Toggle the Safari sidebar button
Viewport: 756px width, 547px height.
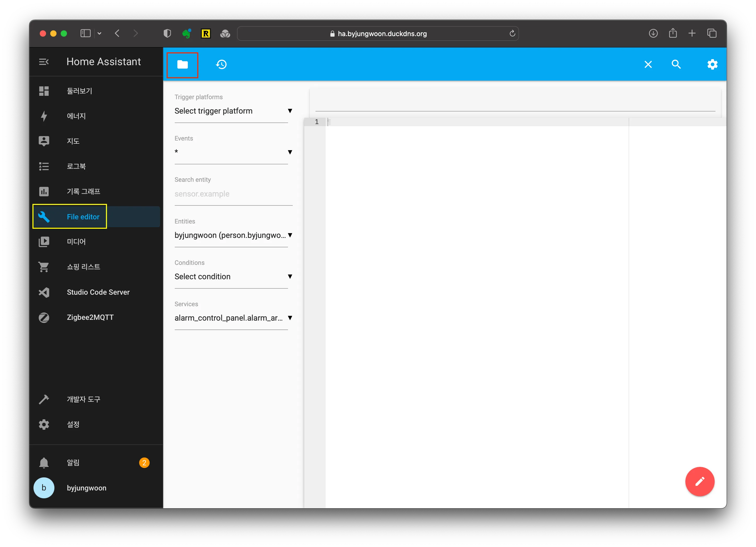coord(85,33)
